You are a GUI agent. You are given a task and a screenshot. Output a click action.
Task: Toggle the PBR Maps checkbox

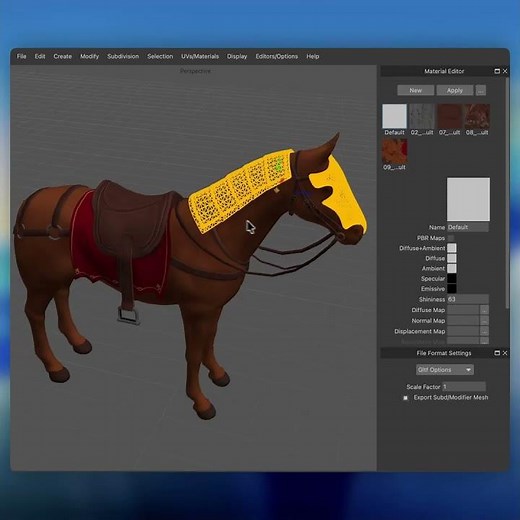tap(451, 238)
